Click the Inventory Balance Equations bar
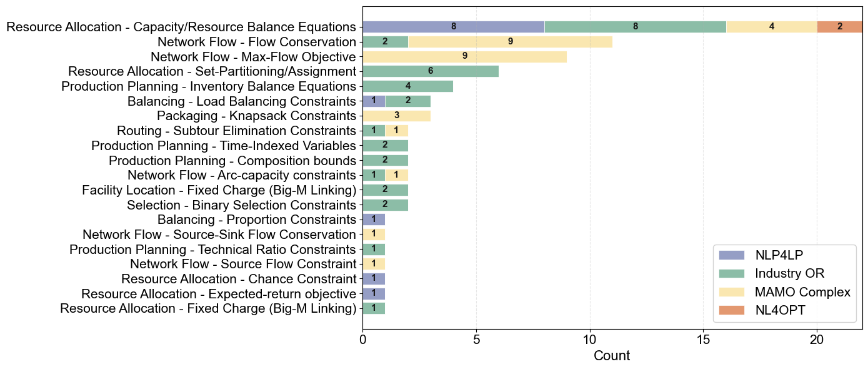This screenshot has height=369, width=868. (407, 86)
